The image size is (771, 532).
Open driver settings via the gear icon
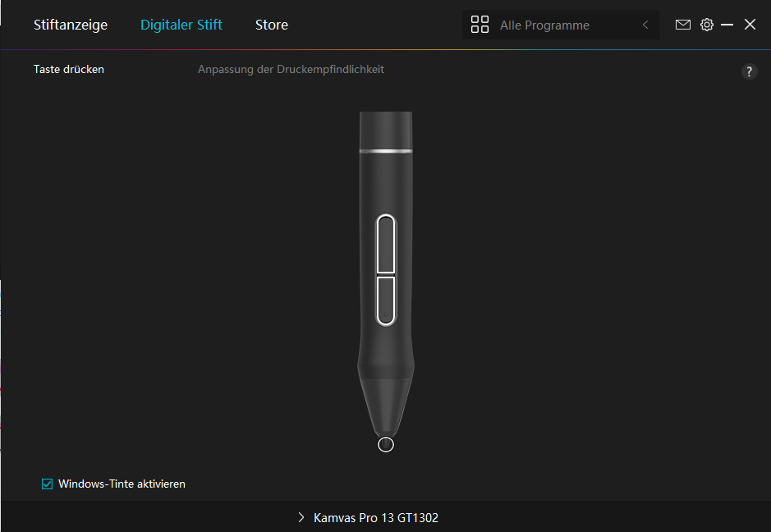[707, 25]
